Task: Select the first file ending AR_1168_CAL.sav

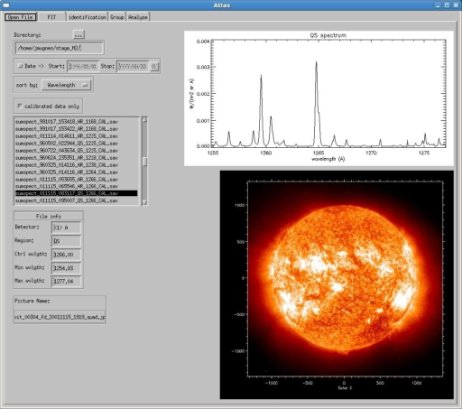Action: 67,122
